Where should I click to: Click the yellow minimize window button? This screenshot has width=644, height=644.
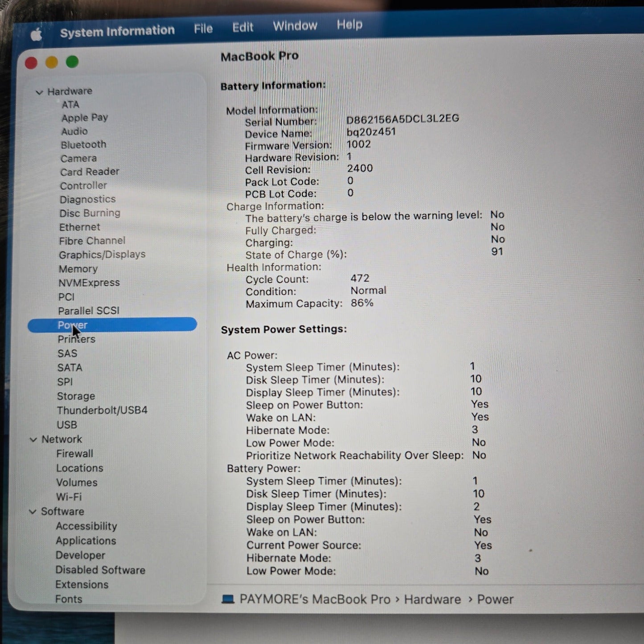coord(52,62)
